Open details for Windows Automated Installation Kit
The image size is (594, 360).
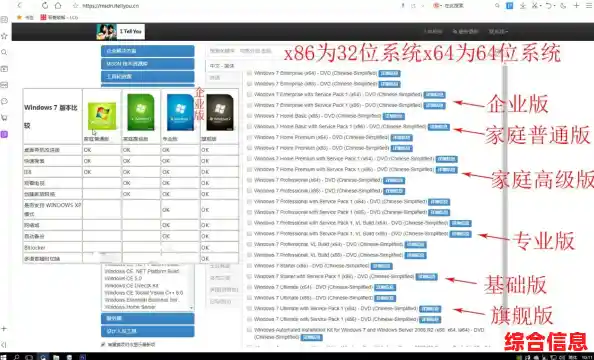pos(311,337)
